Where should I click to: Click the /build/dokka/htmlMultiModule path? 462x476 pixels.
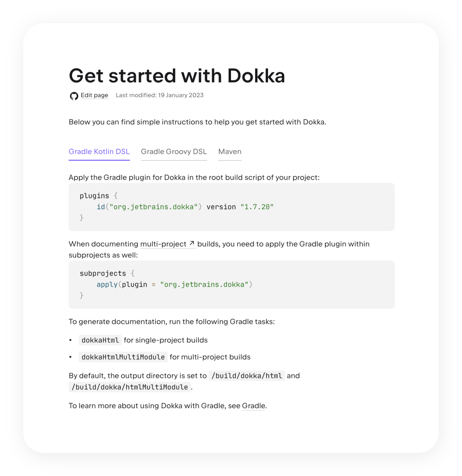130,387
